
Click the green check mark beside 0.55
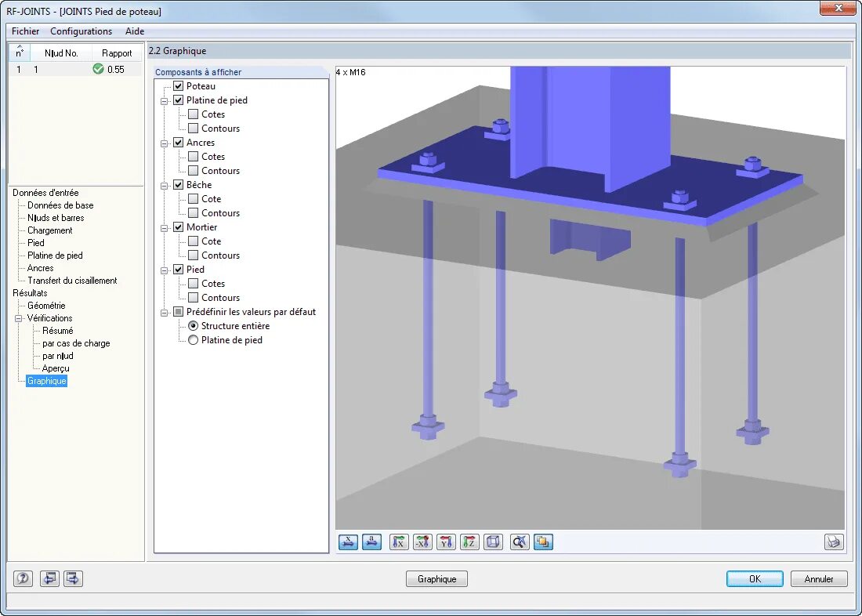(99, 69)
